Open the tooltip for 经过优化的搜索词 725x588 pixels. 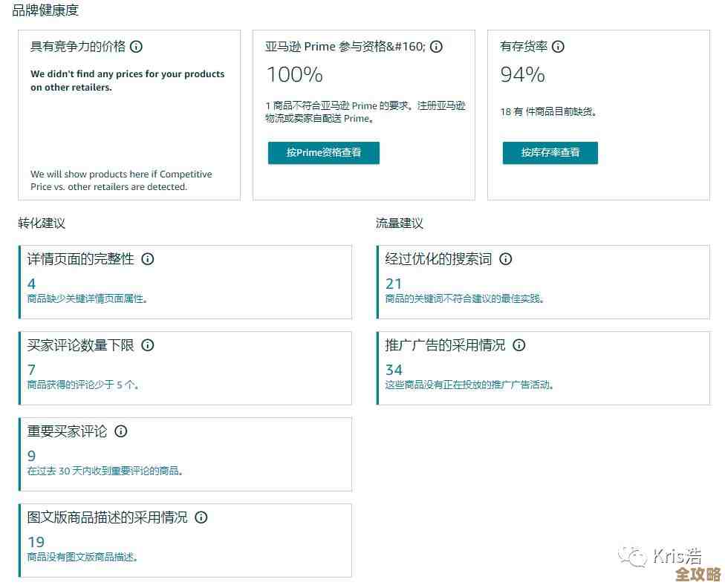(505, 259)
